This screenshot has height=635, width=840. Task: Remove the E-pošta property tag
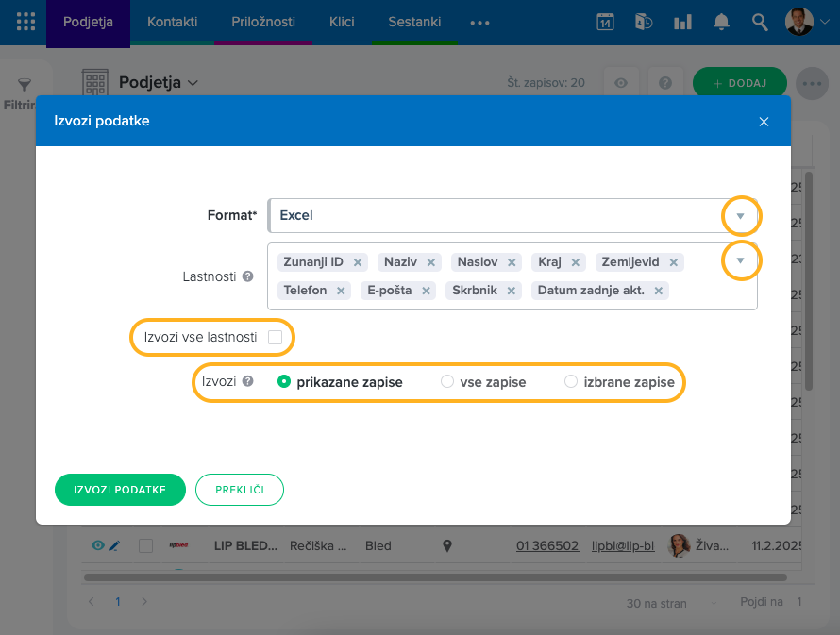pyautogui.click(x=427, y=291)
